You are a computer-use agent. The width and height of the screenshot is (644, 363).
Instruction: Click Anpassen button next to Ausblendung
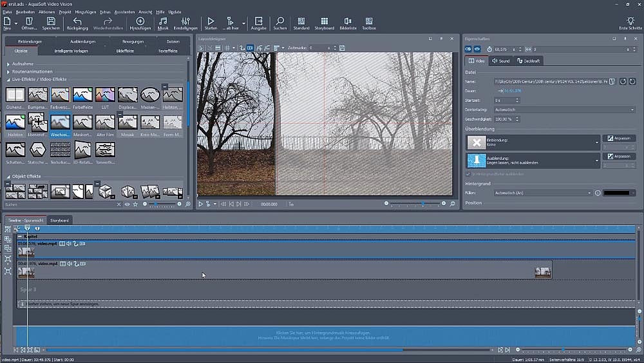click(x=619, y=156)
